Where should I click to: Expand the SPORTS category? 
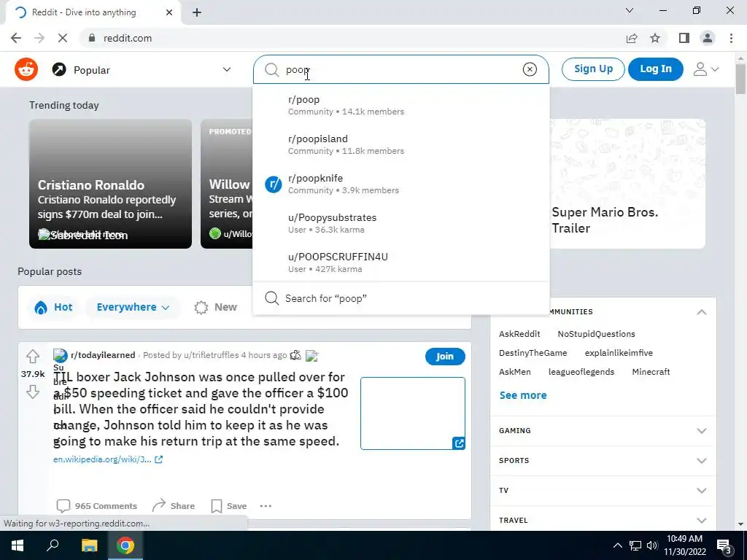click(x=603, y=461)
